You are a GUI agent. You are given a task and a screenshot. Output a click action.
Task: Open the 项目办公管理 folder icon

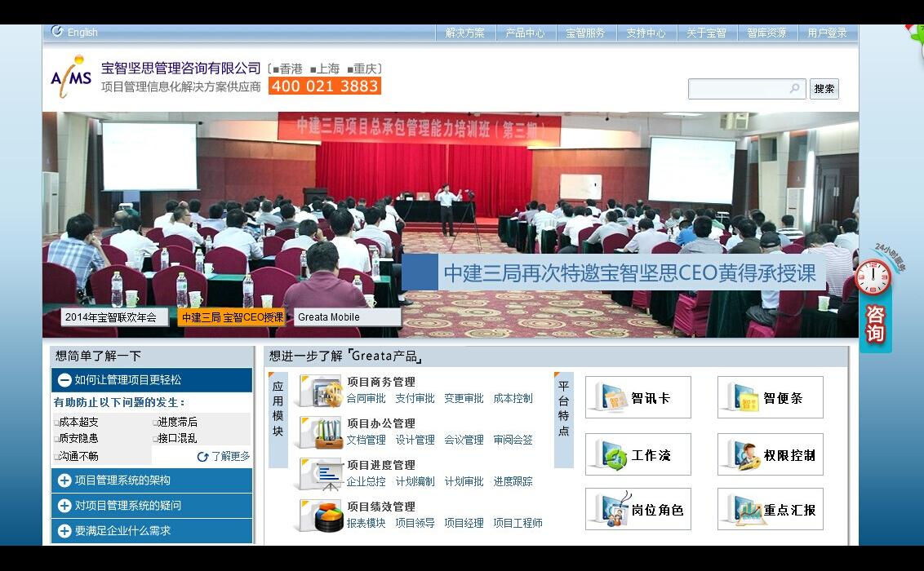click(x=321, y=432)
